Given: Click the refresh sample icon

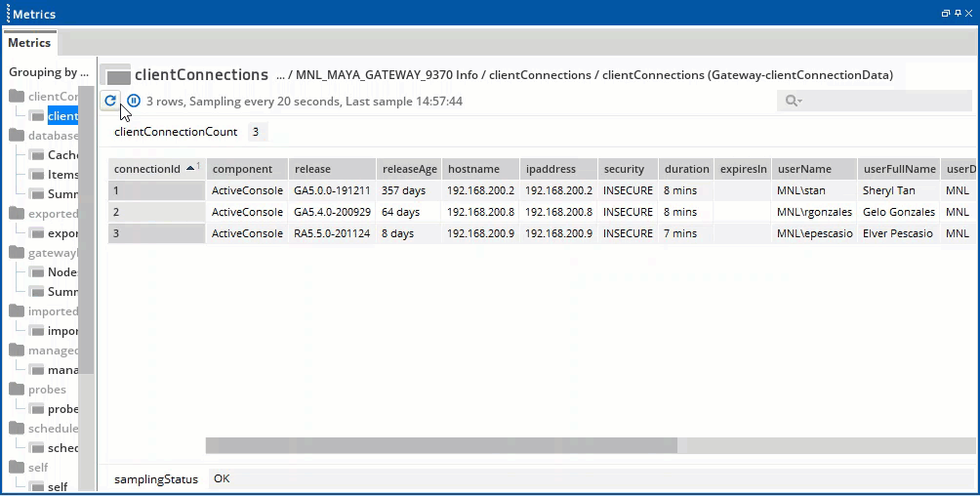Looking at the screenshot, I should pyautogui.click(x=110, y=100).
